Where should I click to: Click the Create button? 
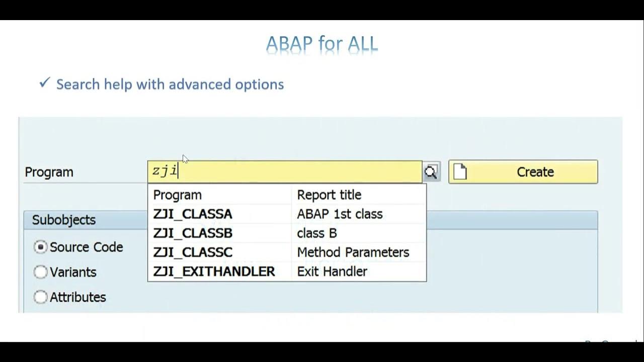click(523, 172)
